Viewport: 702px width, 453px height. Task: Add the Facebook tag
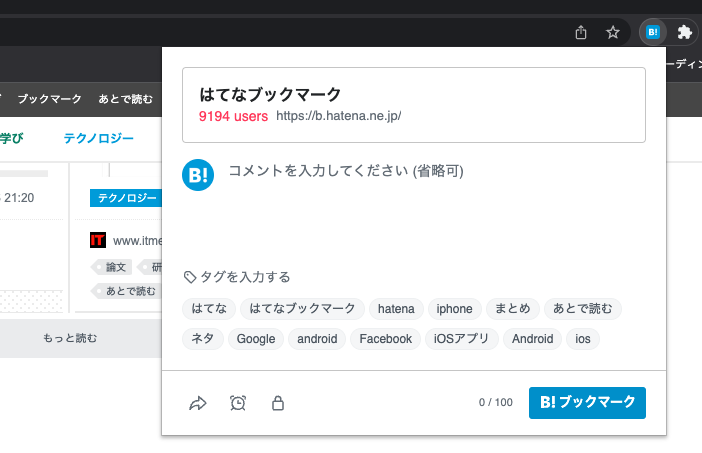[385, 339]
